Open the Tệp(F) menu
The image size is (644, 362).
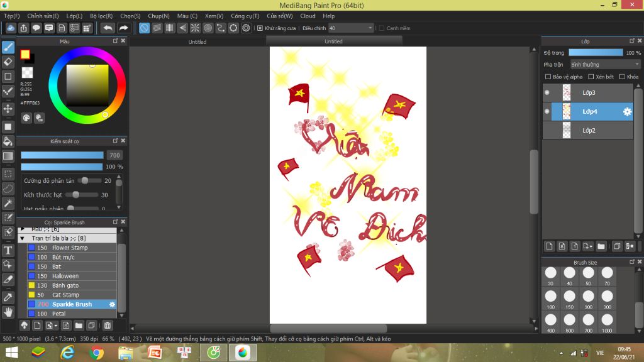click(x=12, y=16)
